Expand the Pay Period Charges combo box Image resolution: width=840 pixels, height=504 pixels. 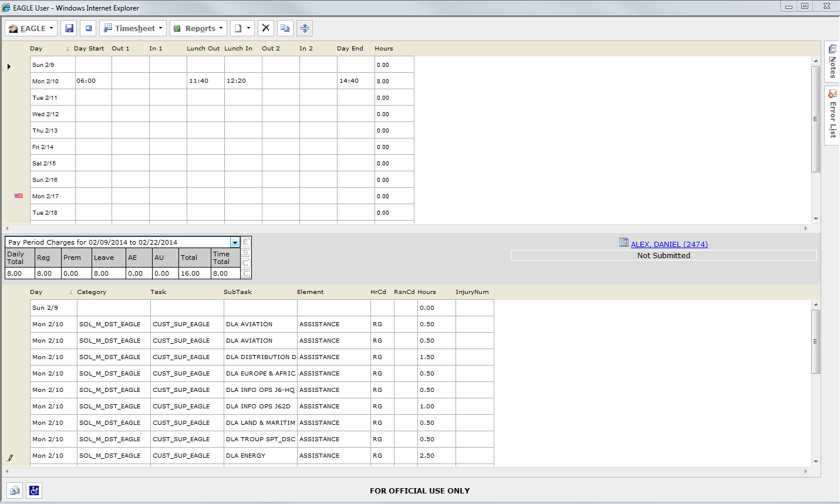[x=235, y=242]
